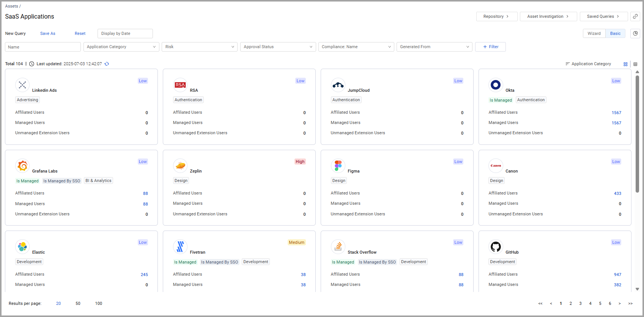Go to the first page arrow
The height and width of the screenshot is (317, 644).
coord(540,303)
